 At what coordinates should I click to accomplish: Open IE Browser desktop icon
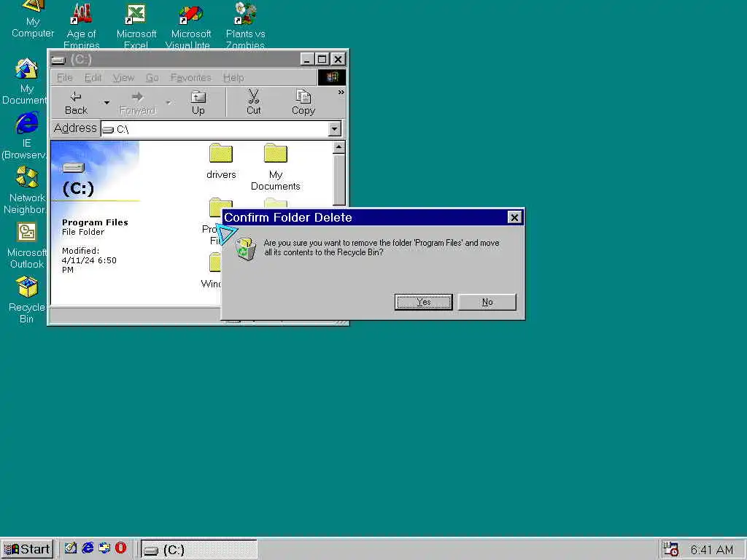(x=26, y=135)
